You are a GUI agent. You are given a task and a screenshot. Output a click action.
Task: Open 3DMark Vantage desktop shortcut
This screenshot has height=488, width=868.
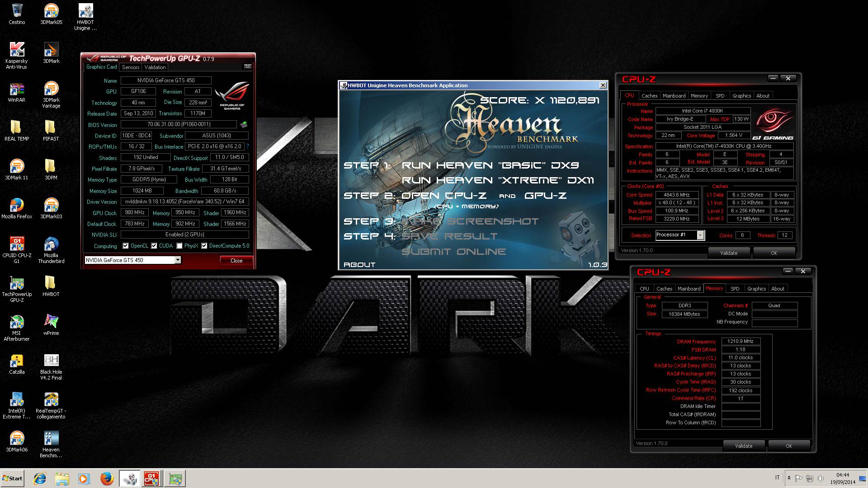click(51, 94)
